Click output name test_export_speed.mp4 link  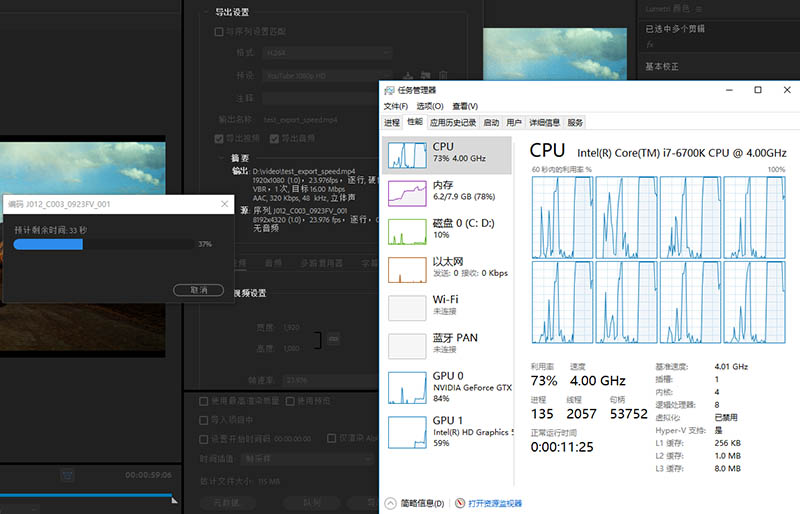pyautogui.click(x=301, y=120)
